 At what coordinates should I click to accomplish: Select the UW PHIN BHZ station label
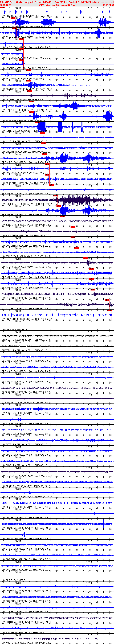[26, 622]
